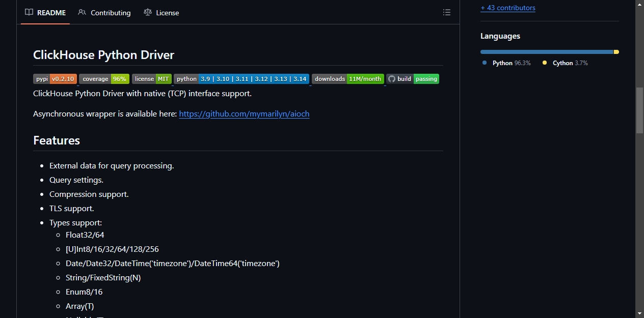Select the Date/Date32/DateTime types list item
Viewport: 644px width, 318px height.
173,264
